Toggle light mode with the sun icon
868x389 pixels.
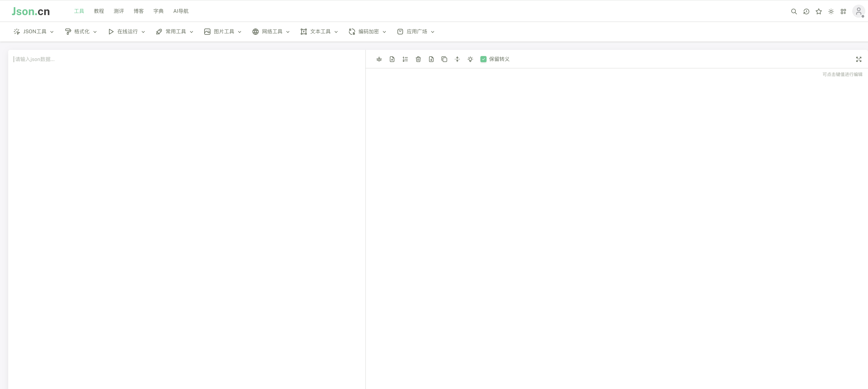(x=831, y=11)
